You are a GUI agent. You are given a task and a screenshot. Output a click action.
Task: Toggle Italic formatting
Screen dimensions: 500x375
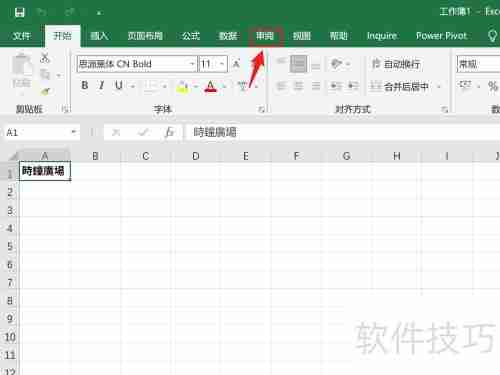pyautogui.click(x=102, y=86)
